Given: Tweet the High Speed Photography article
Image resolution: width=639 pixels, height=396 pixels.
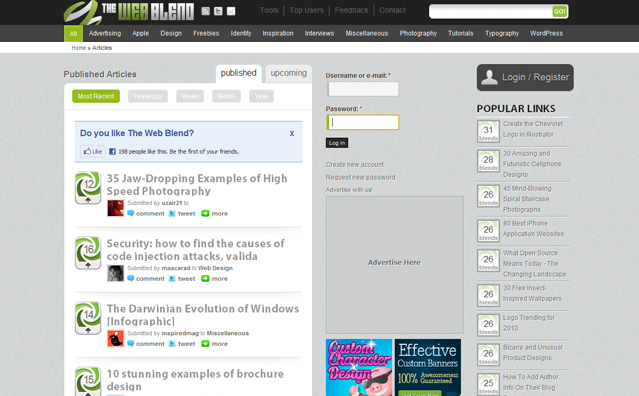Looking at the screenshot, I should pos(182,213).
